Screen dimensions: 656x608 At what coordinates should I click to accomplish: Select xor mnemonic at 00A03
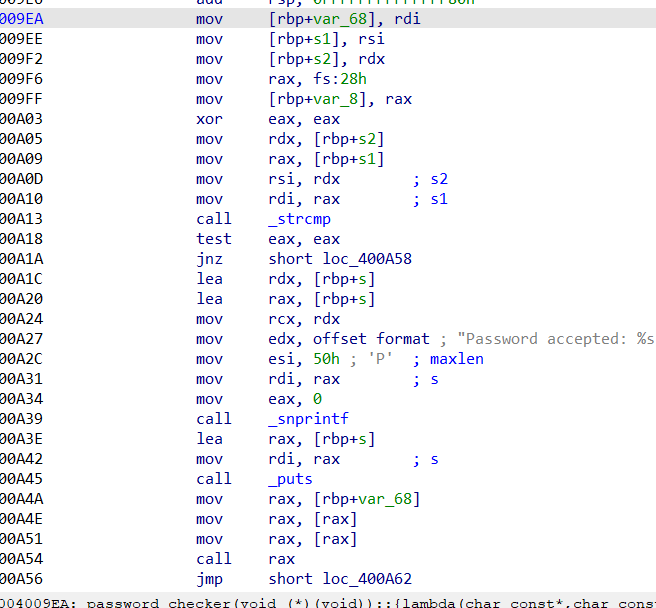209,119
